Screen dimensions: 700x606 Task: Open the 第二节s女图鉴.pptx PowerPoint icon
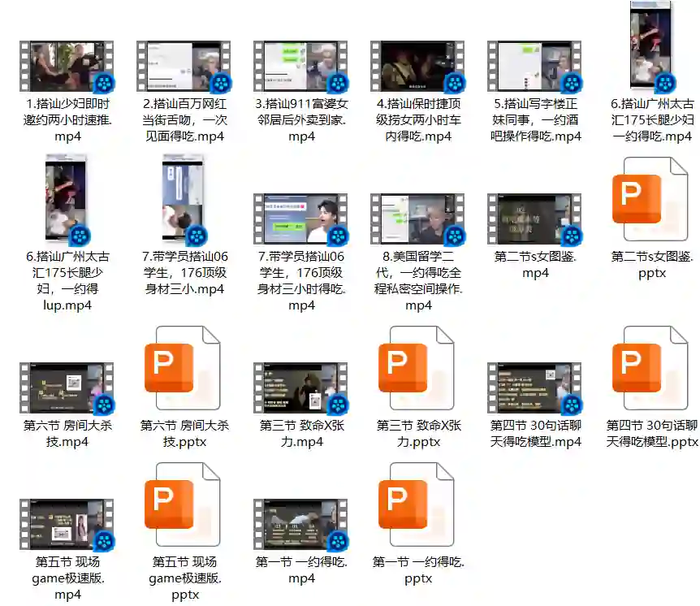[651, 200]
